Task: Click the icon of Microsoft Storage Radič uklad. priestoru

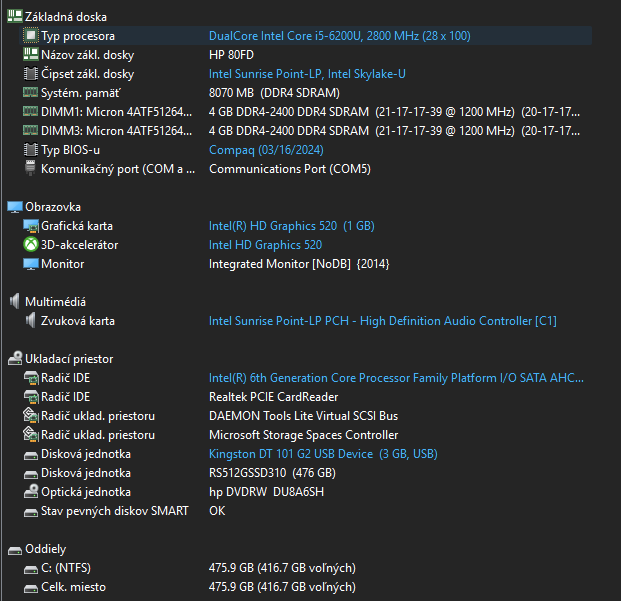Action: pos(30,435)
